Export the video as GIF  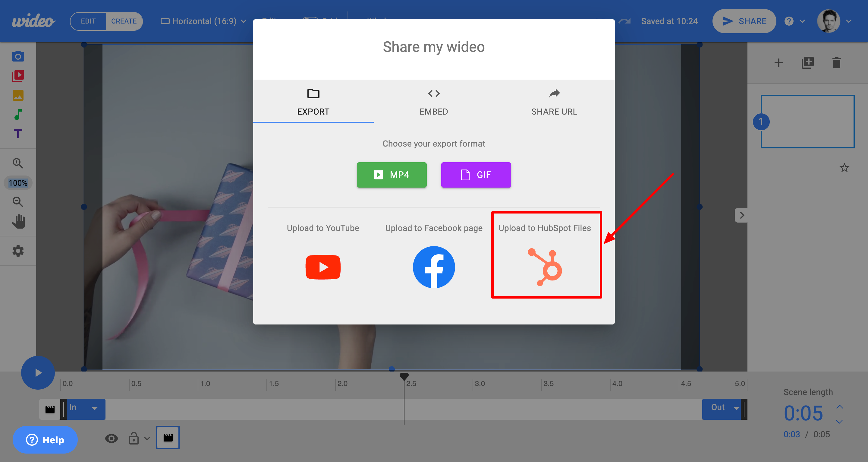point(476,175)
